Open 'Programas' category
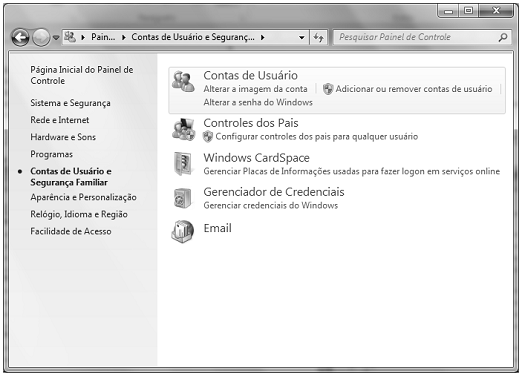The height and width of the screenshot is (378, 522). 51,154
